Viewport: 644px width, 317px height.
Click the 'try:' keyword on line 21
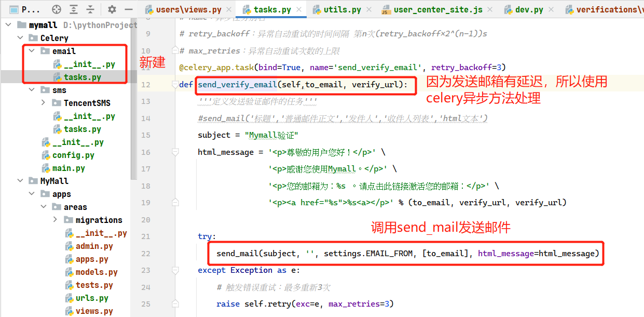tap(207, 236)
